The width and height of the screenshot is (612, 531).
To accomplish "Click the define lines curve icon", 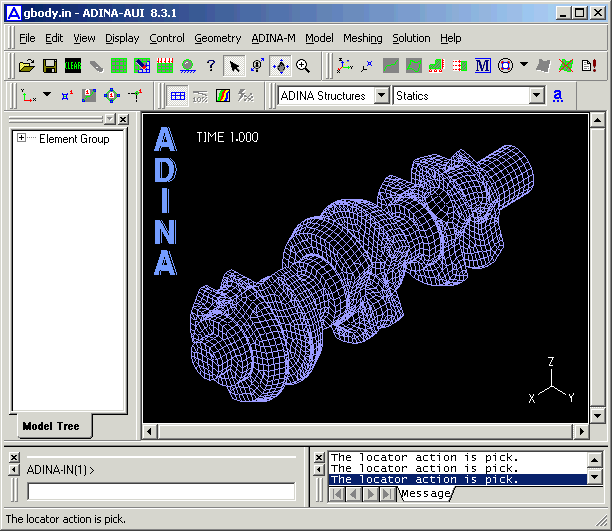I will click(x=391, y=66).
